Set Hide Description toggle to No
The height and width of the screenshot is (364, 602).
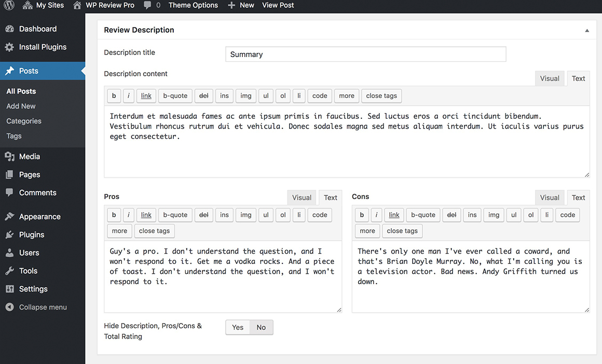(261, 328)
